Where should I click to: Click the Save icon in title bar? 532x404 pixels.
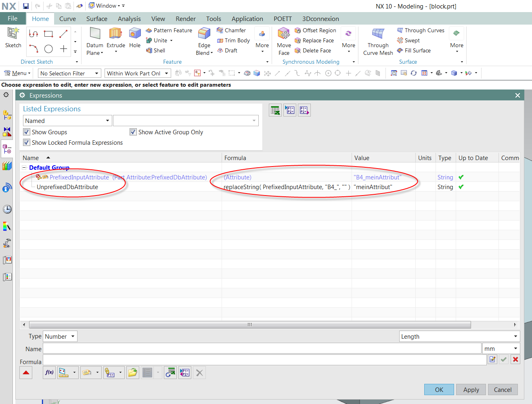click(x=26, y=6)
